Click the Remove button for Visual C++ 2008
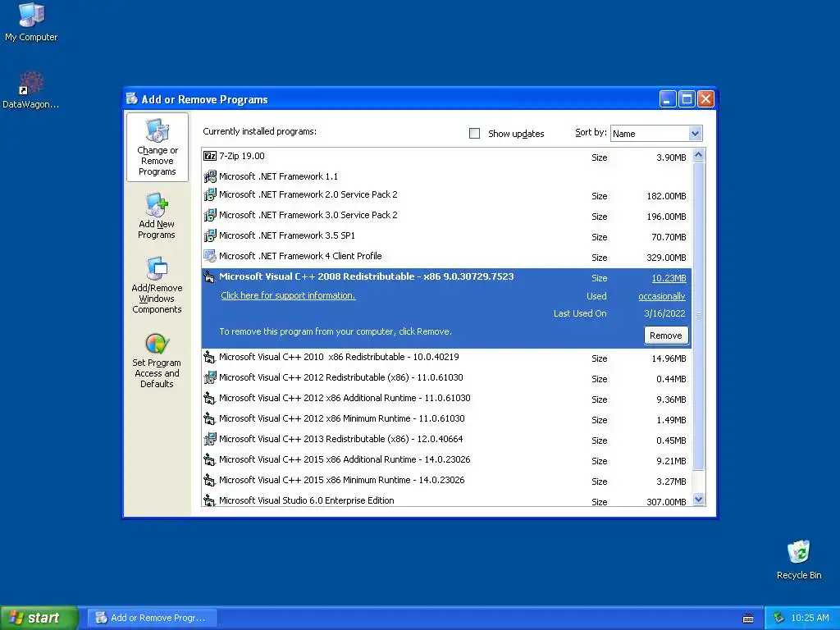The image size is (840, 630). click(666, 336)
